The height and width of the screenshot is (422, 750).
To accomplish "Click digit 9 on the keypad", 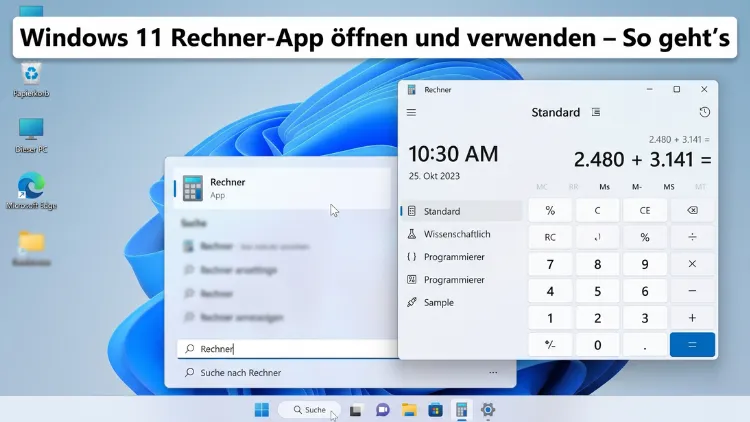I will 645,264.
